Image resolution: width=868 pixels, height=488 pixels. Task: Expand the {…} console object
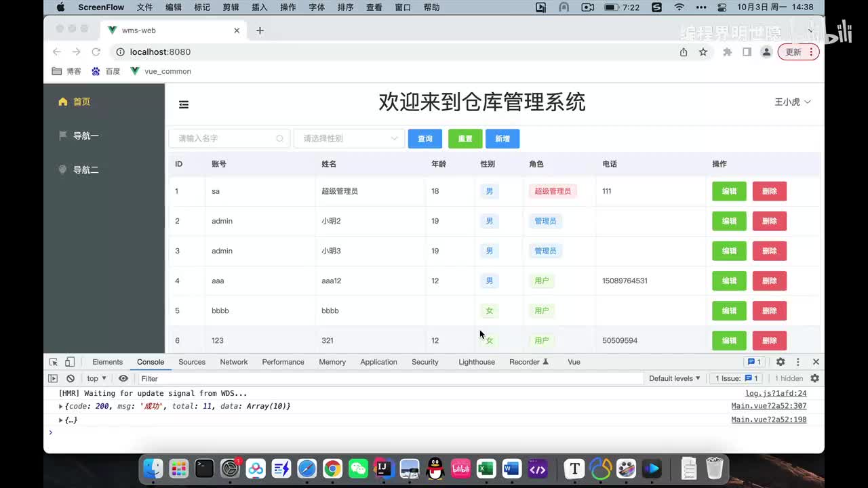tap(61, 420)
